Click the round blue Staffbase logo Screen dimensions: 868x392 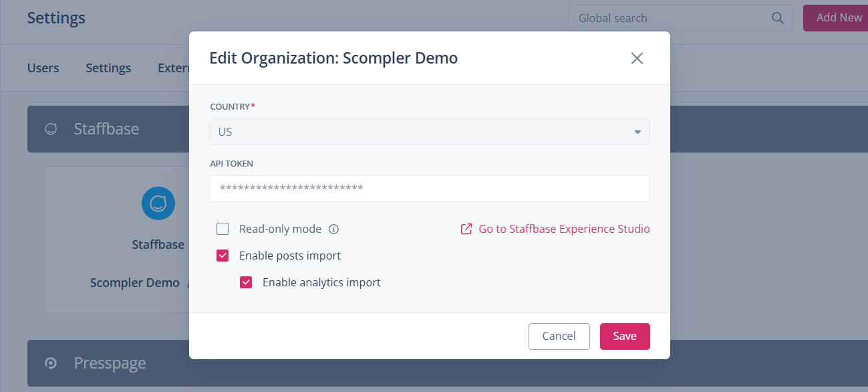tap(158, 203)
